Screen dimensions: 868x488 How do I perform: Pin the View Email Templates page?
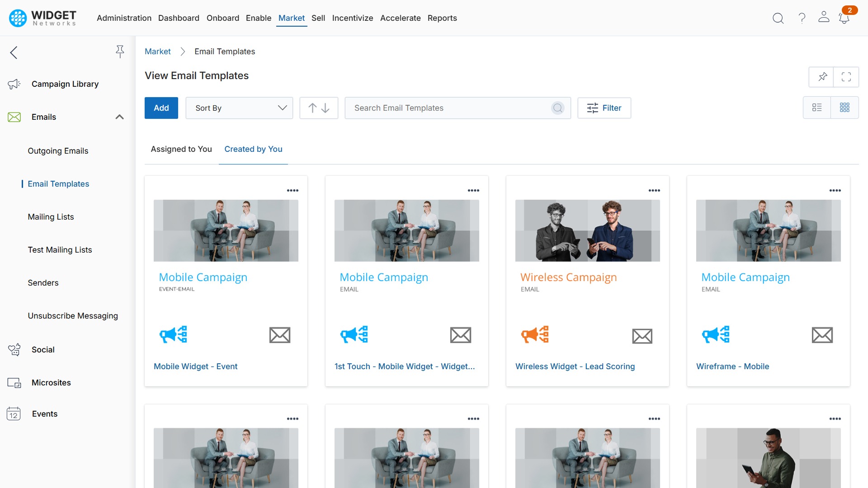click(x=822, y=77)
